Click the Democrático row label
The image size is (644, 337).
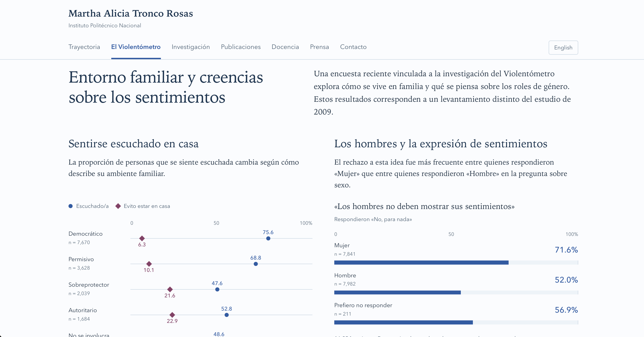click(x=85, y=234)
